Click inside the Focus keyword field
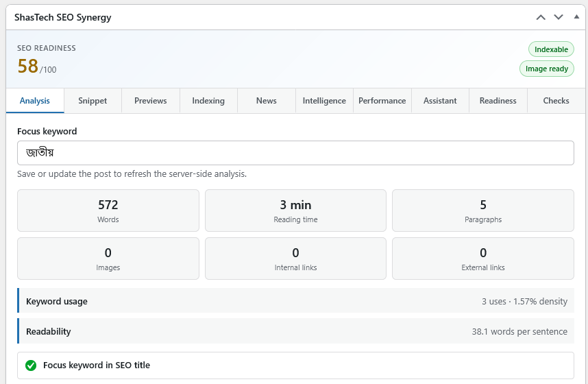 [295, 153]
